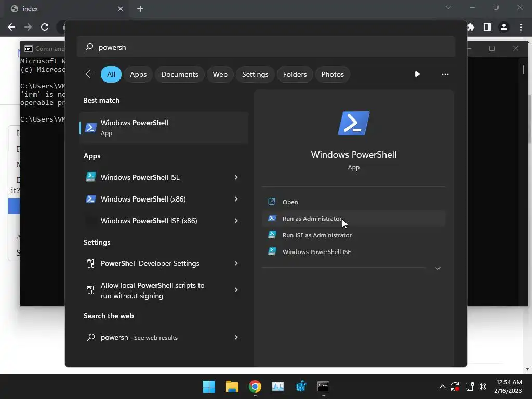Screen dimensions: 532x399
Task: Open a new Chrome tab with plus button
Action: (140, 9)
